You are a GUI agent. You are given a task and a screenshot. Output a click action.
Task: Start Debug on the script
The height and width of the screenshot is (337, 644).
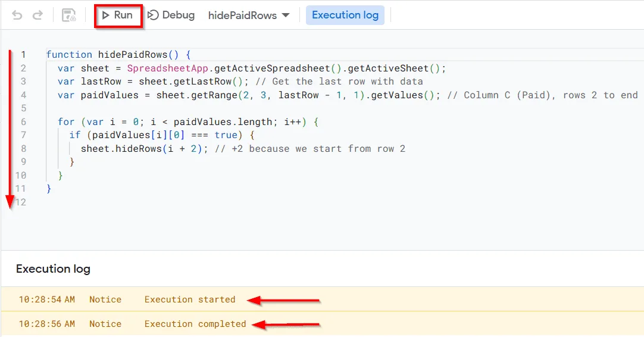click(171, 15)
